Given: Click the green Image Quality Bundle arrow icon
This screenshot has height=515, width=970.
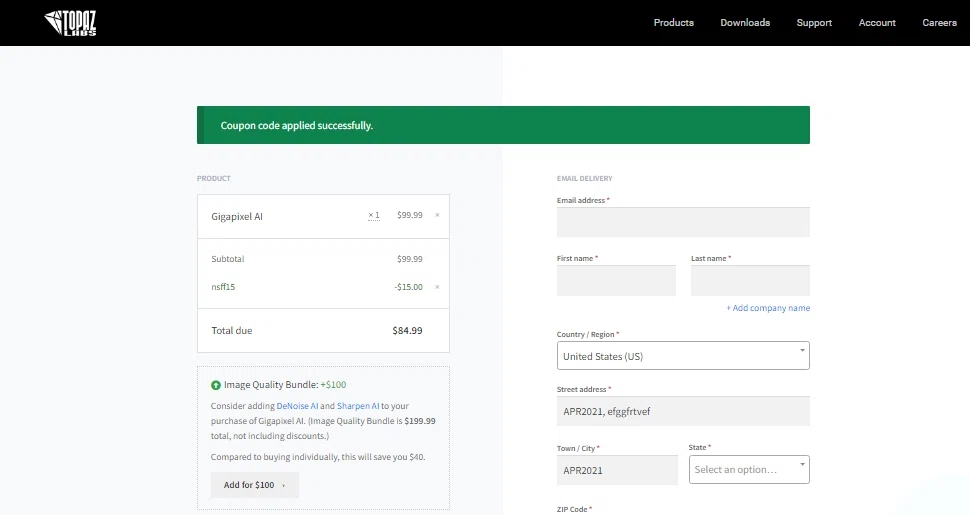Looking at the screenshot, I should (x=216, y=385).
